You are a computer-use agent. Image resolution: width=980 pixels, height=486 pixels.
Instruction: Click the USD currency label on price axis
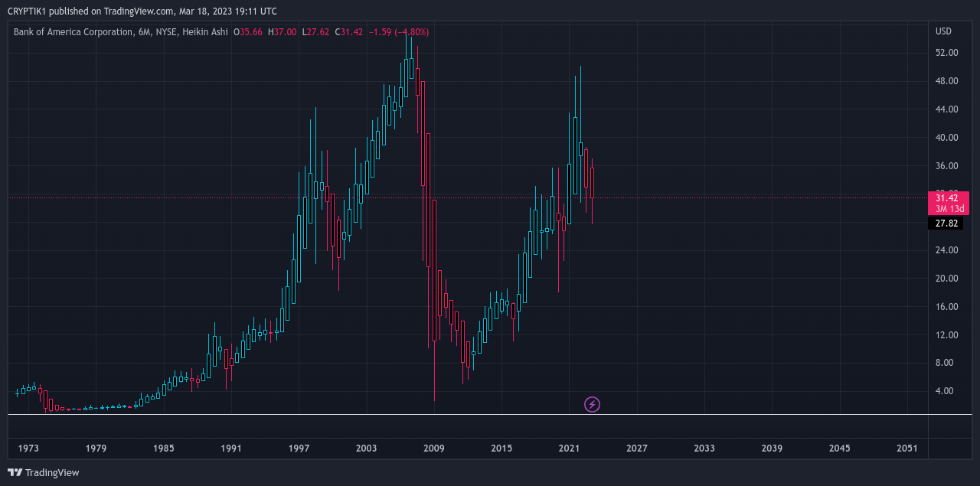click(944, 31)
